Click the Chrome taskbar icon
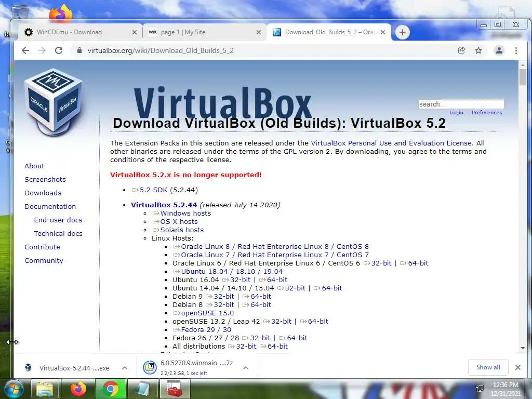The height and width of the screenshot is (399, 532). tap(111, 389)
